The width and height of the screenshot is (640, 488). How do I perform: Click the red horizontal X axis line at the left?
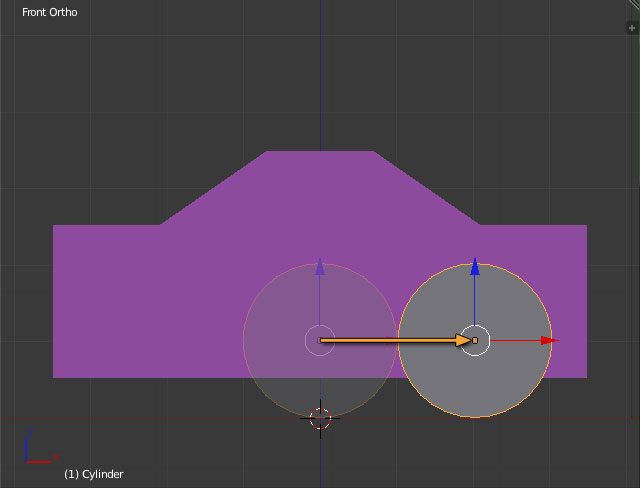[x=100, y=418]
